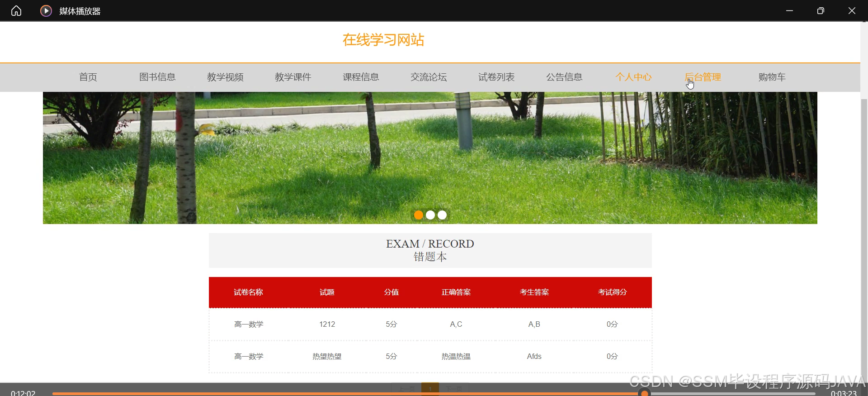Select 高一数学 in the 1212 row
This screenshot has height=396, width=868.
click(x=249, y=324)
